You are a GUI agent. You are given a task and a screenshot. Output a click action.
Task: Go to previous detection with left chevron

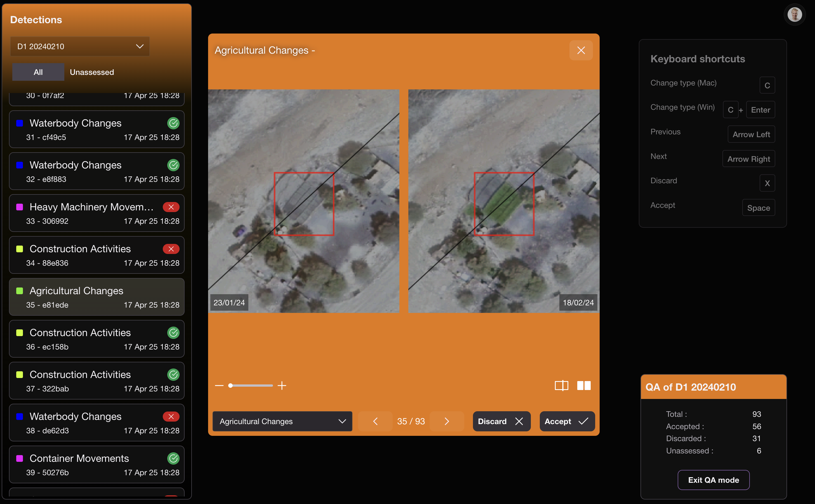point(375,421)
